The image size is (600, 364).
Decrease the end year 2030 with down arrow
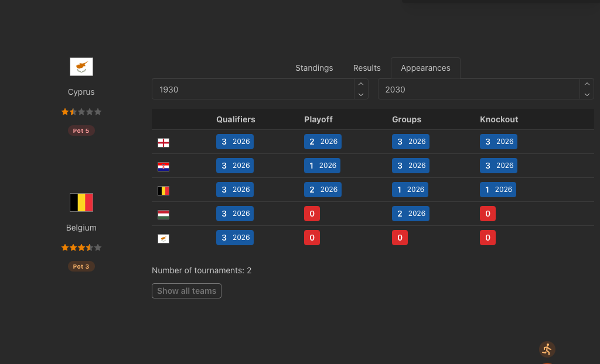pyautogui.click(x=587, y=94)
